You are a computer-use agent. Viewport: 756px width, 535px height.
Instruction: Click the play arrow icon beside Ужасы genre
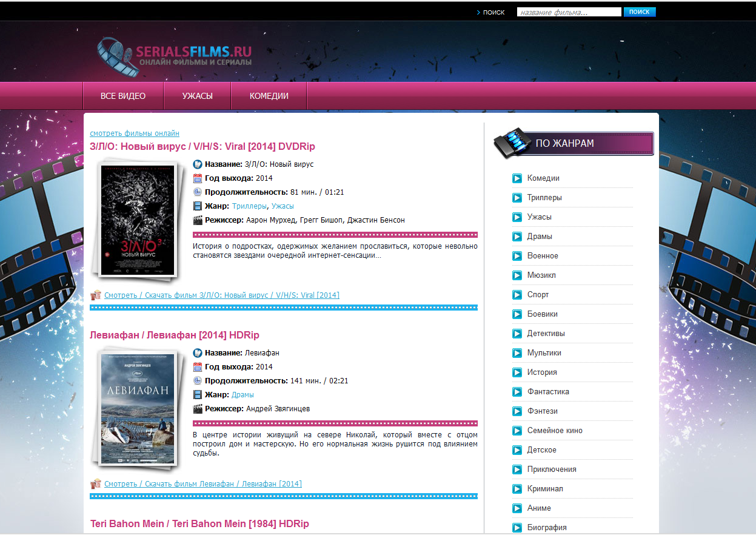[x=517, y=217]
